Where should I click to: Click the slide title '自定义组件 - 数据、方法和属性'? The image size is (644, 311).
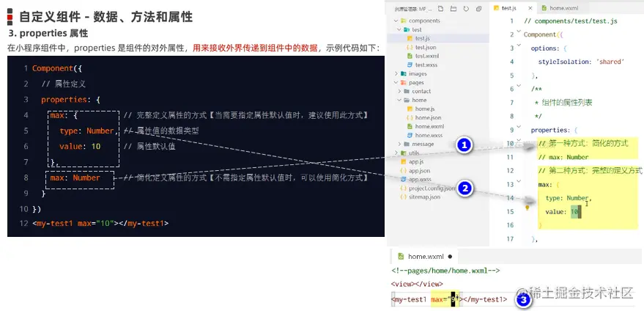click(x=106, y=16)
